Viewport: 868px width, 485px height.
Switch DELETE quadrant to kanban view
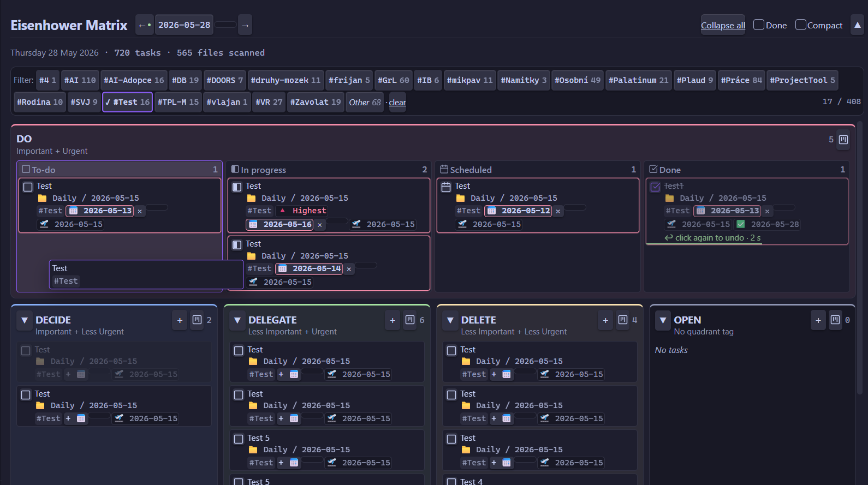(623, 320)
